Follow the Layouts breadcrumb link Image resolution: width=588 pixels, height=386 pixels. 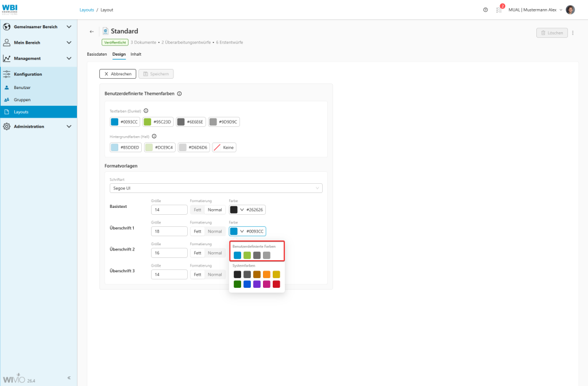pyautogui.click(x=87, y=10)
